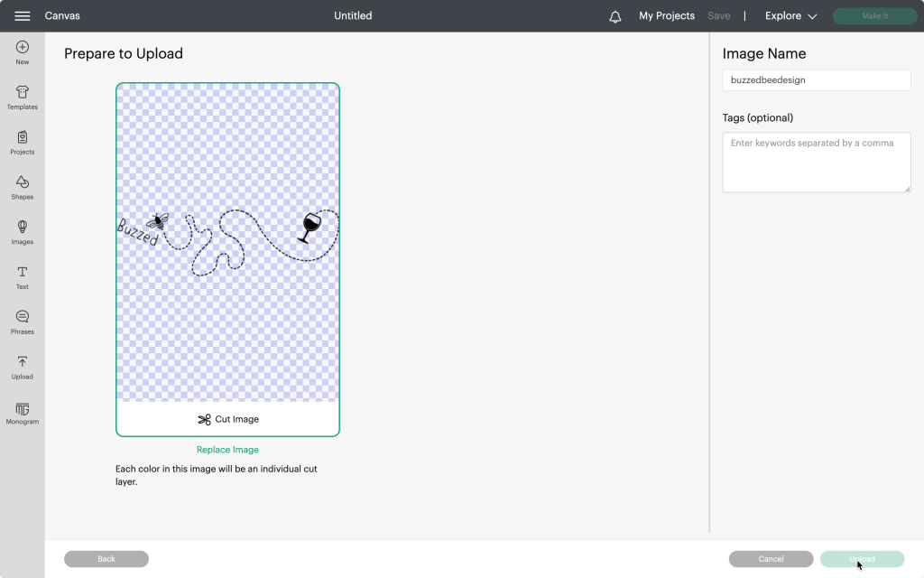Open the hamburger main menu
This screenshot has height=578, width=924.
click(x=23, y=16)
